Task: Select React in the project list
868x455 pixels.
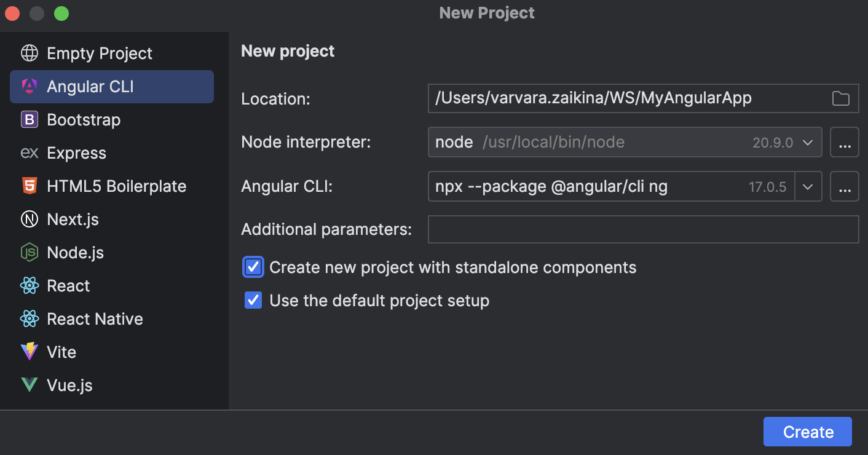Action: [x=68, y=286]
